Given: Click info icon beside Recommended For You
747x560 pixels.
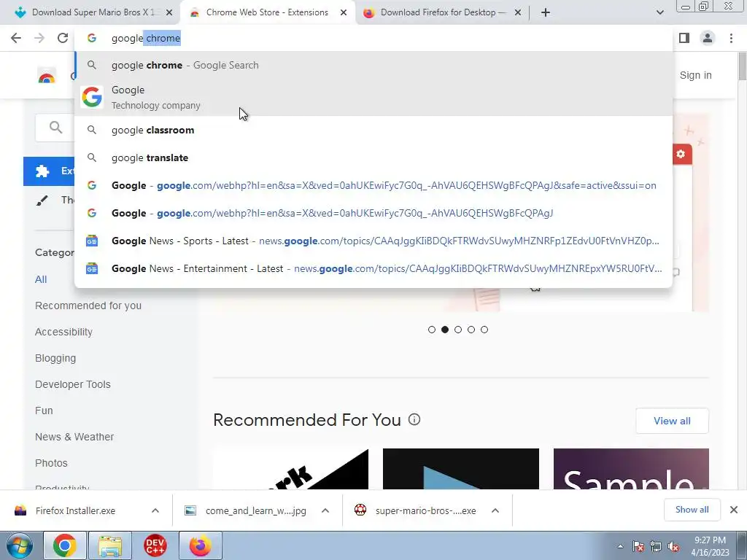Looking at the screenshot, I should [414, 419].
